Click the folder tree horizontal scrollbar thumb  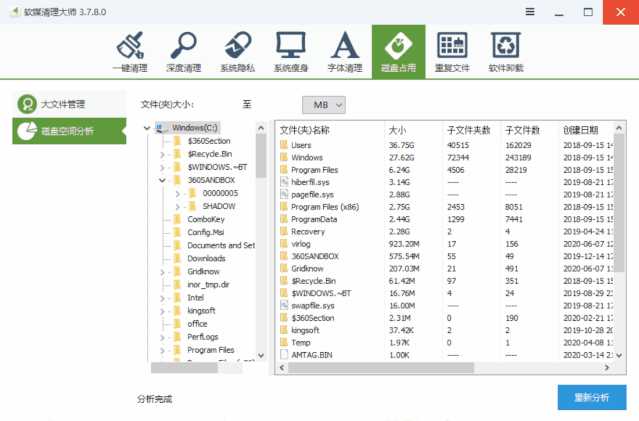(184, 368)
